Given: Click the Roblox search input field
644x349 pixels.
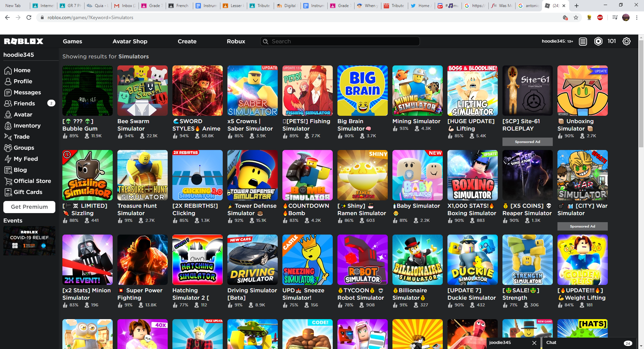Looking at the screenshot, I should pos(340,41).
